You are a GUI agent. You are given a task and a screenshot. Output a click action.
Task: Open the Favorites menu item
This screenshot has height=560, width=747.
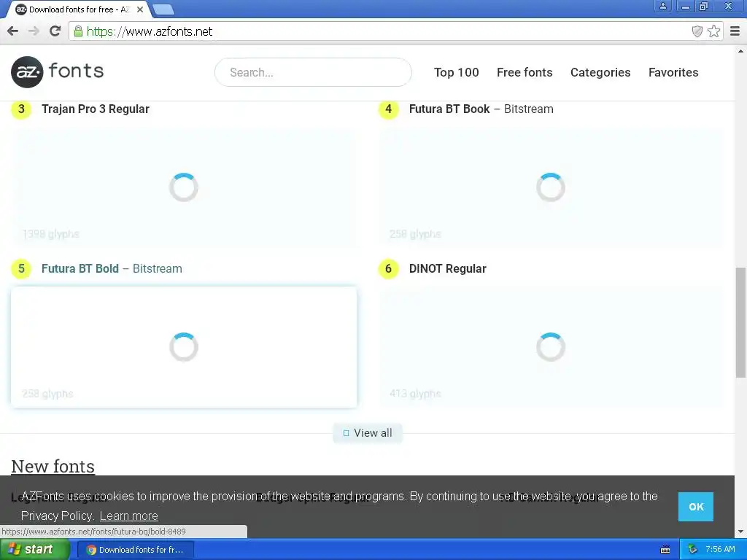pos(673,72)
